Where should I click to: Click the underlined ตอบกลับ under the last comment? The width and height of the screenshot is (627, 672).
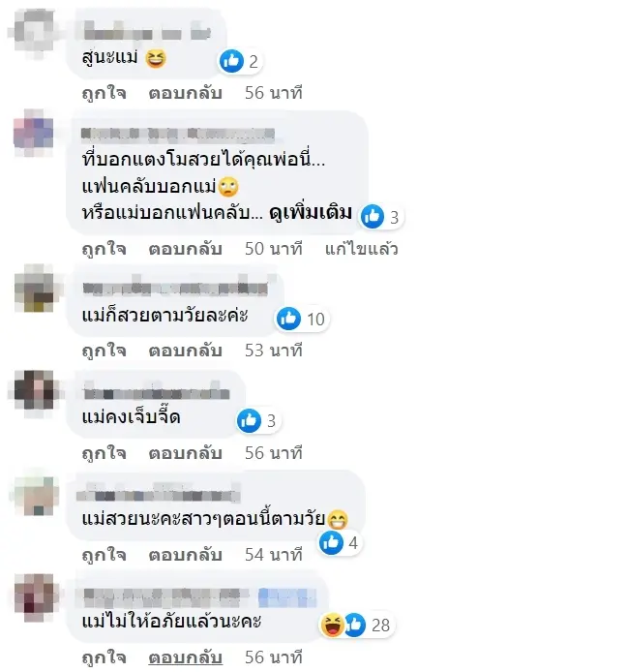click(185, 657)
